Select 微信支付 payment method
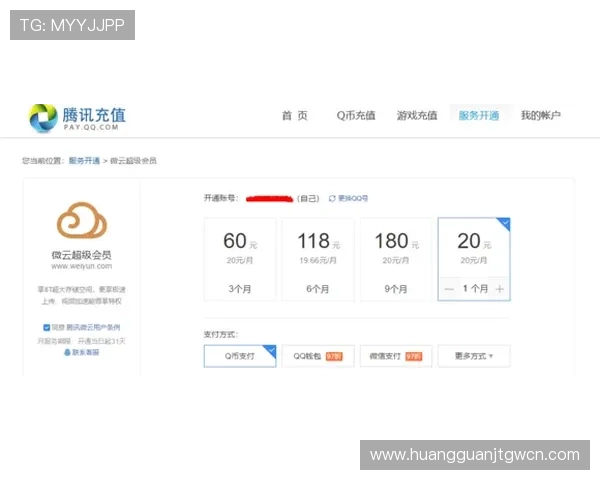This screenshot has height=480, width=600. point(396,356)
